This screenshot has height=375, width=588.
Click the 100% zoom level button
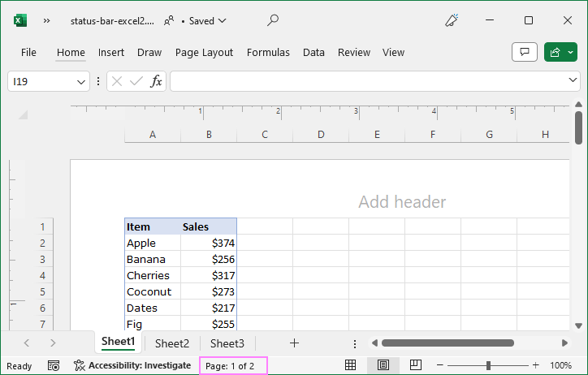(560, 366)
